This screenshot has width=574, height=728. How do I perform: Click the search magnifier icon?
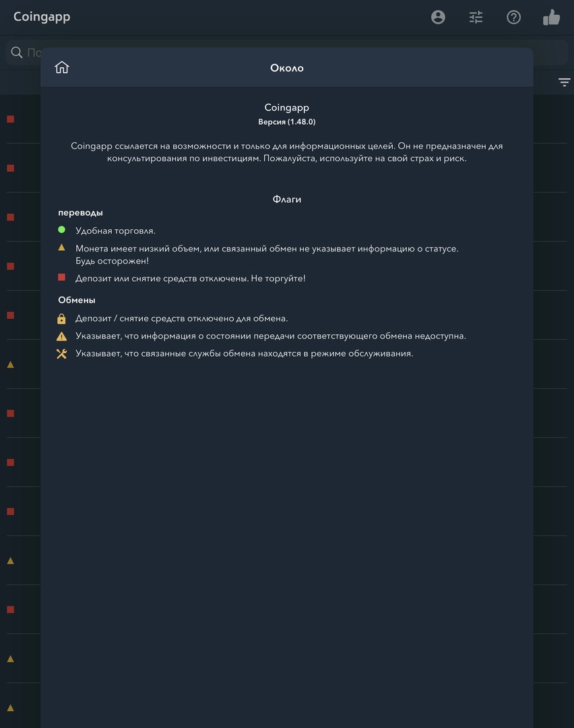17,52
